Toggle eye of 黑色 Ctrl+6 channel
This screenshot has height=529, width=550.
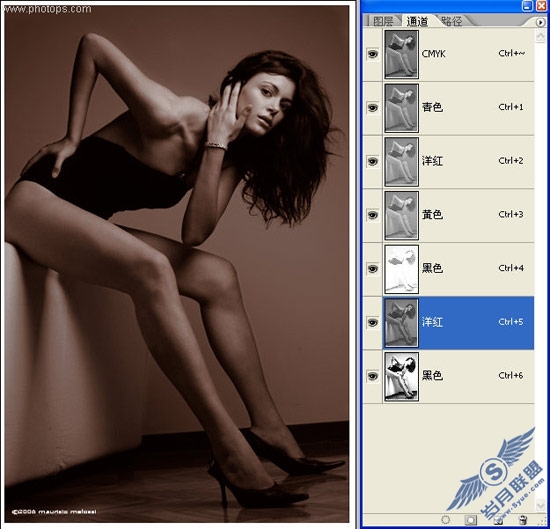(x=373, y=376)
